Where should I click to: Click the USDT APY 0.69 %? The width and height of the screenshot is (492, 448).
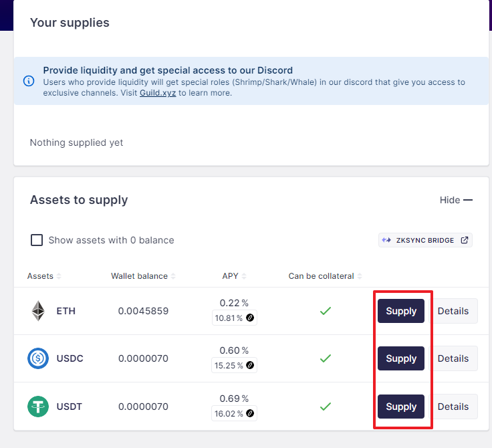click(x=234, y=399)
